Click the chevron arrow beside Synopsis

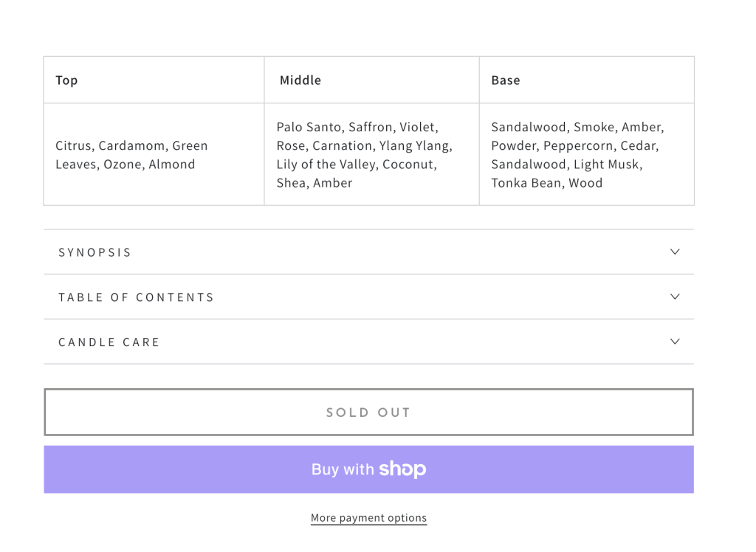tap(674, 252)
